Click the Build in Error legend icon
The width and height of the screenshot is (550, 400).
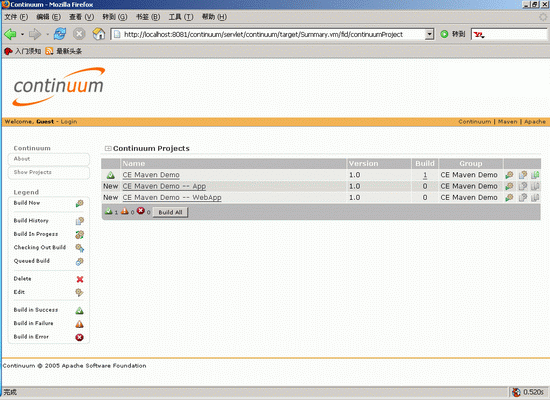[80, 337]
